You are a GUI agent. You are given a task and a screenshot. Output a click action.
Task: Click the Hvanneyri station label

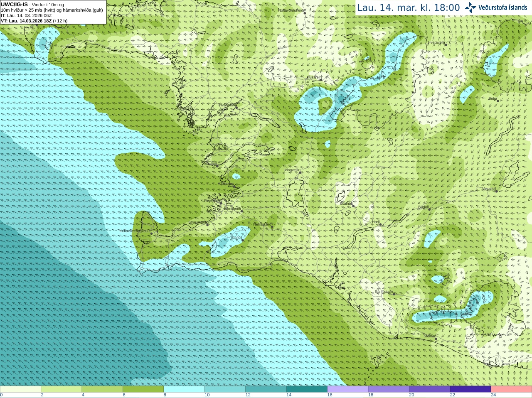228,105
